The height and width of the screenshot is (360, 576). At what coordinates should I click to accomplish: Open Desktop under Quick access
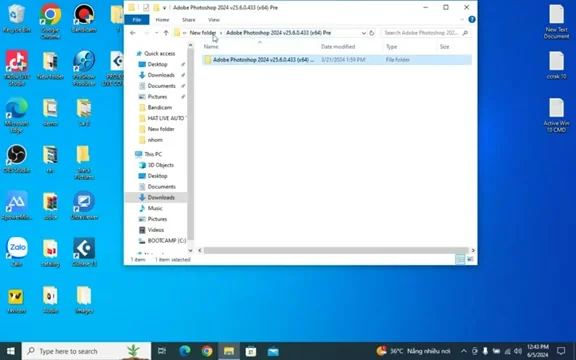coord(158,64)
